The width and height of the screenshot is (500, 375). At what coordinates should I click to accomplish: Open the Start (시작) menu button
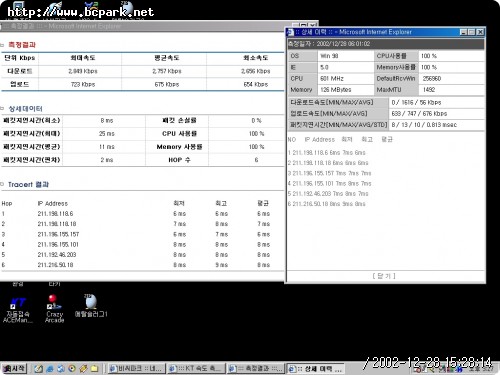coord(14,368)
